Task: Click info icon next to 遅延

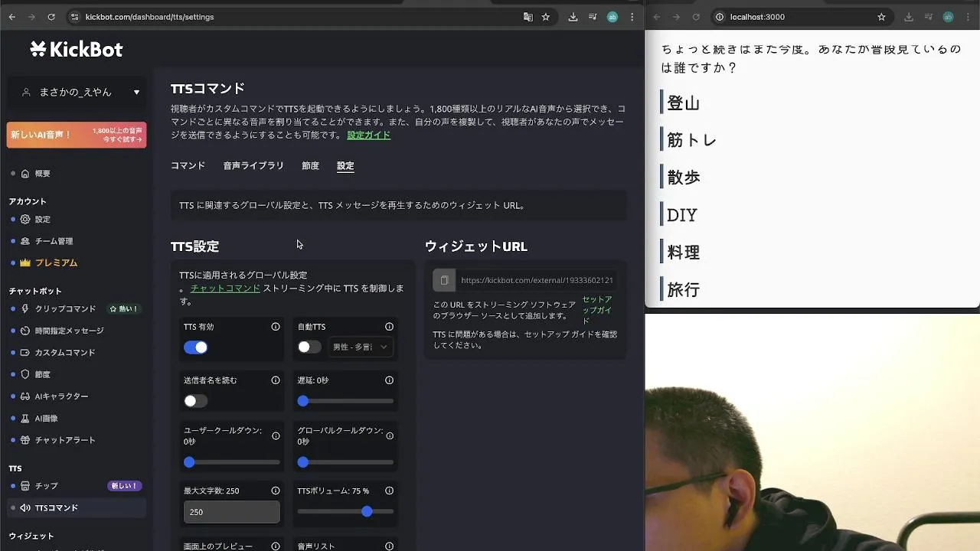Action: tap(389, 380)
